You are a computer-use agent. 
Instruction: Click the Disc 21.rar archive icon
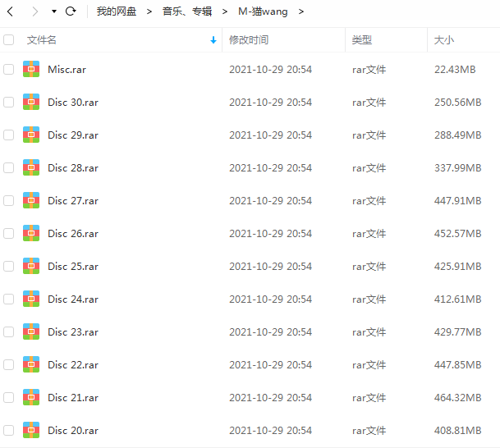(31, 398)
